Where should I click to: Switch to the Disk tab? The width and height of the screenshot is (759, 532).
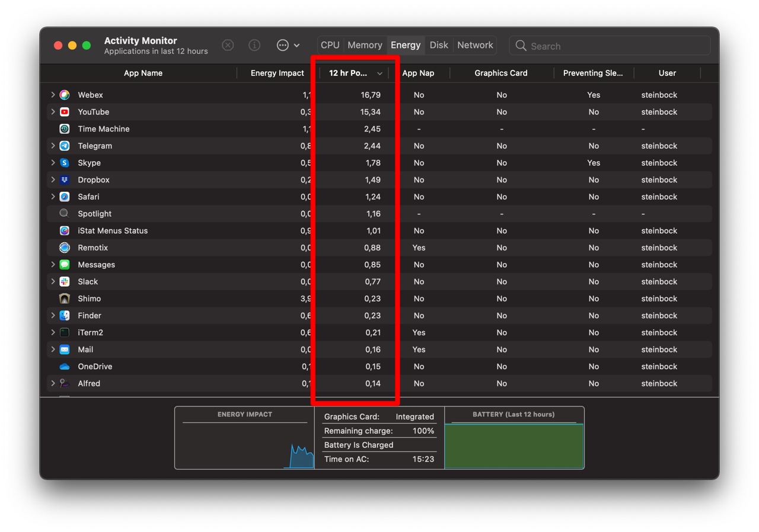point(439,45)
